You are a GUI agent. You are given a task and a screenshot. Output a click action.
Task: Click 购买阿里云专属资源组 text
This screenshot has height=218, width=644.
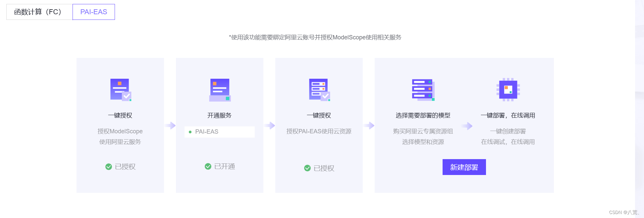click(x=423, y=131)
